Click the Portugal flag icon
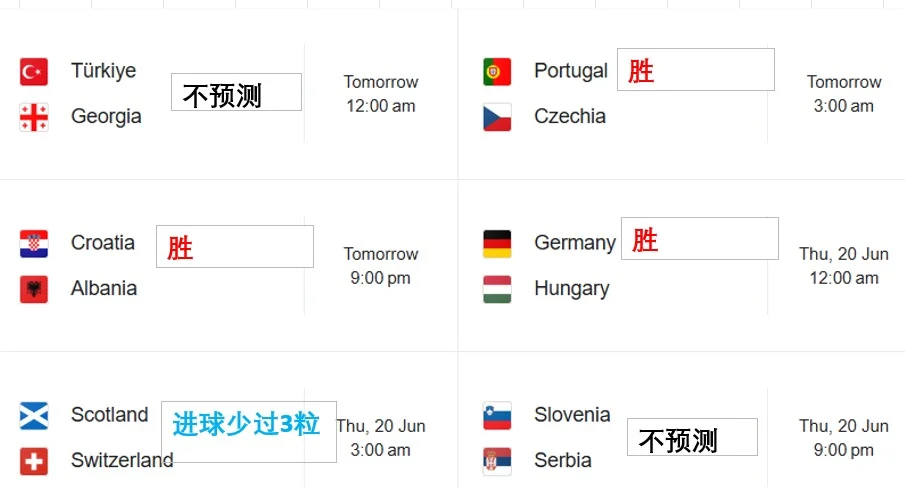The width and height of the screenshot is (905, 488). click(x=497, y=72)
